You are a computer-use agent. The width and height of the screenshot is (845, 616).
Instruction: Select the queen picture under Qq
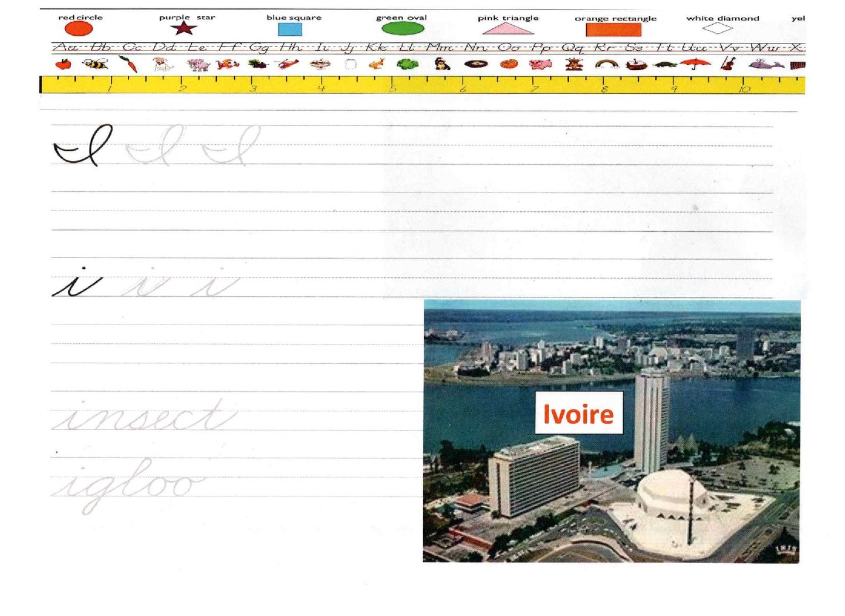click(573, 63)
